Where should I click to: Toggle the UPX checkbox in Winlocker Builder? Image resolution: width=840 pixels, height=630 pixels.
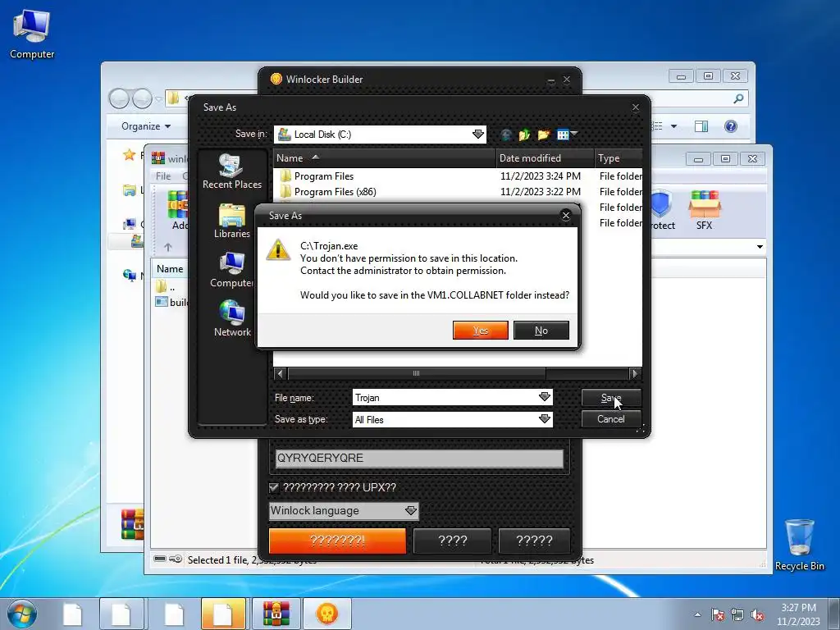274,487
